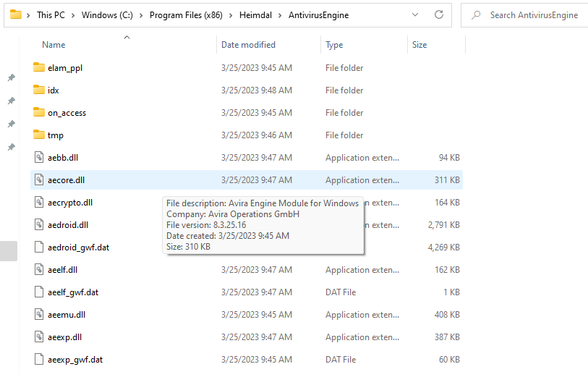Click the elam_ppl folder icon
The image size is (588, 385).
(39, 68)
